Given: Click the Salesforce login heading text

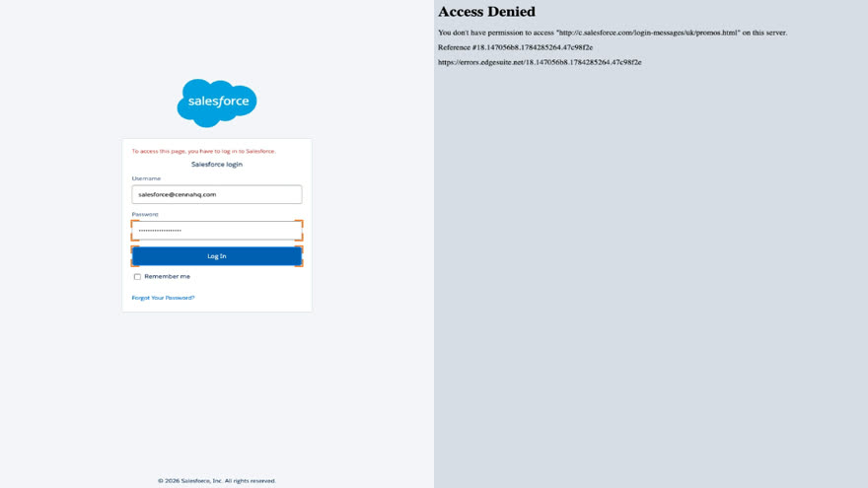Looking at the screenshot, I should [x=217, y=165].
